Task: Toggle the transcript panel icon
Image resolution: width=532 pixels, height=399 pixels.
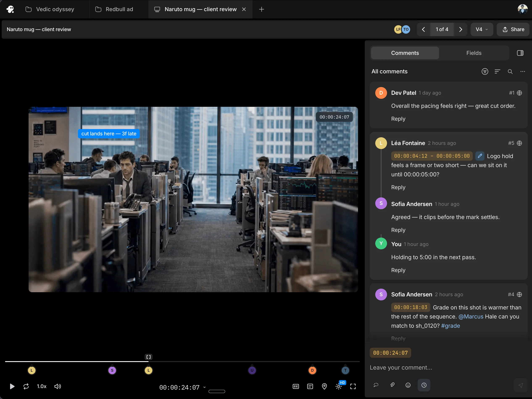Action: point(310,386)
